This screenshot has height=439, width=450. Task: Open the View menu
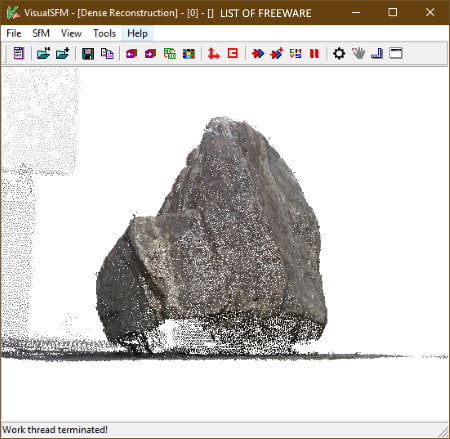tap(71, 33)
